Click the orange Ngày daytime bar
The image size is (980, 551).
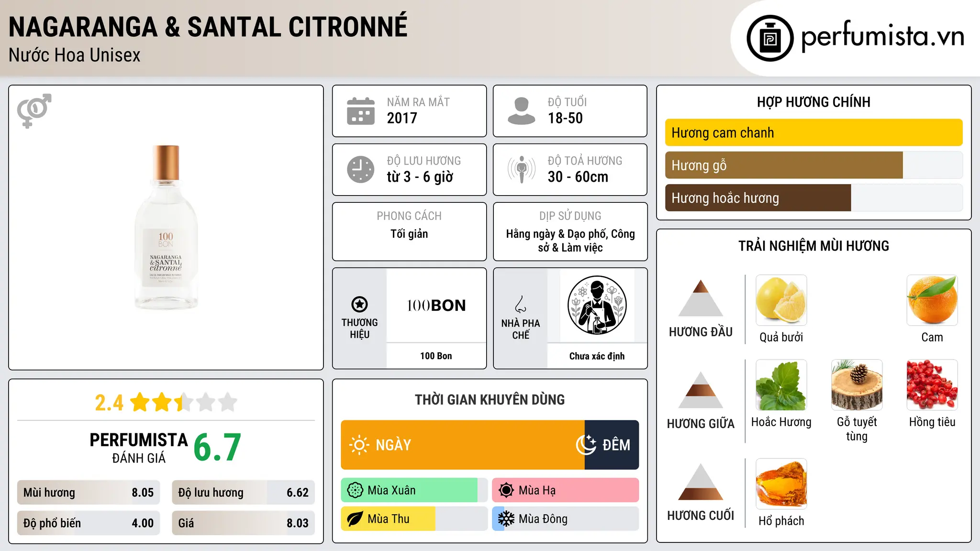click(x=463, y=445)
